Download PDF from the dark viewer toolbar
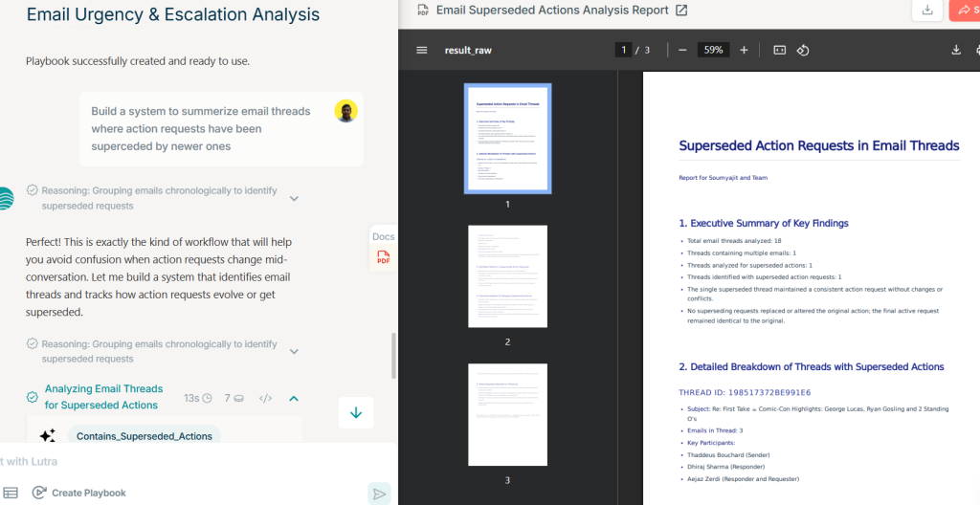Screen dimensions: 980x505 click(x=955, y=50)
